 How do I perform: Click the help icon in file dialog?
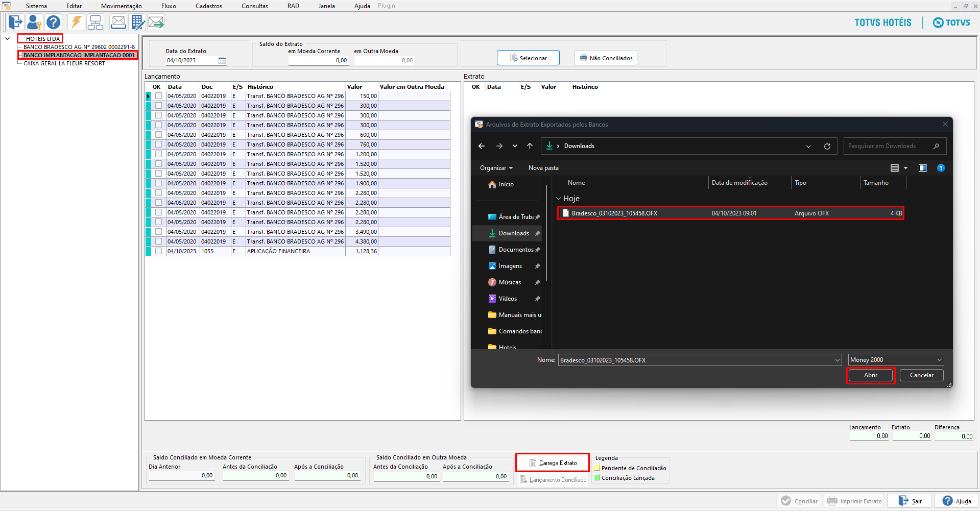941,168
